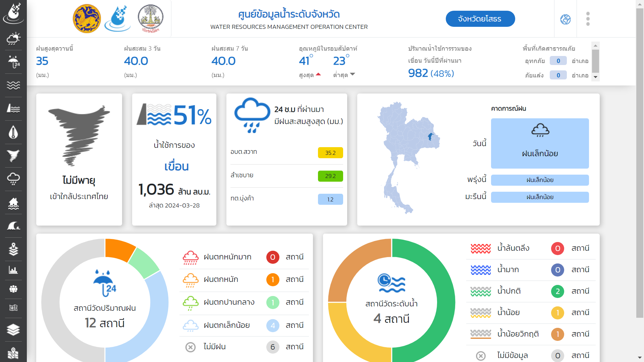The width and height of the screenshot is (644, 362).
Task: Click the ภัยแล้ง count badge showing 0
Action: (x=558, y=75)
